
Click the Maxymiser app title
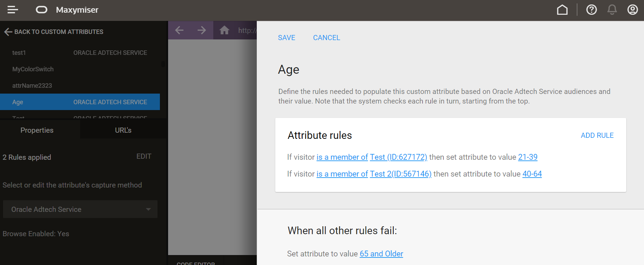[77, 10]
